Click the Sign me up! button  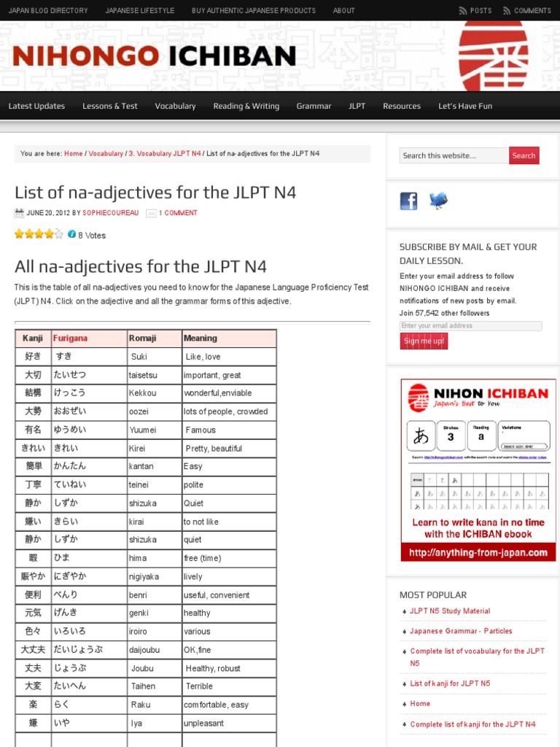(424, 341)
